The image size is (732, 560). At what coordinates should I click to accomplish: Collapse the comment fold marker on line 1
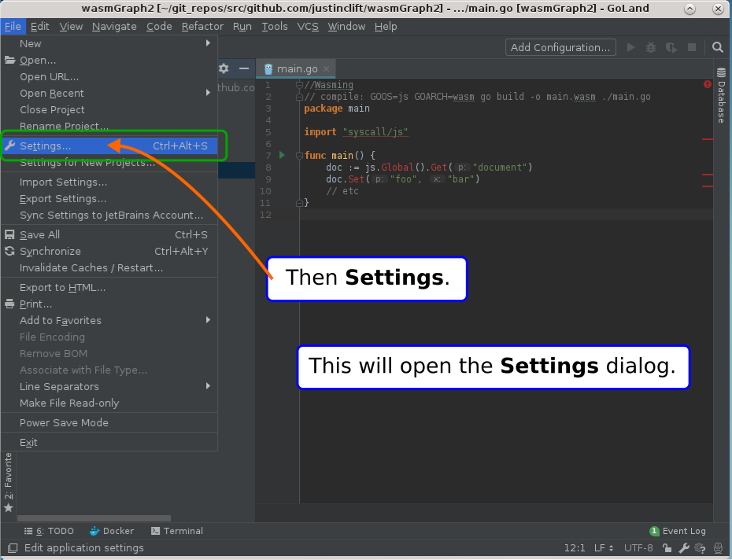tap(299, 85)
